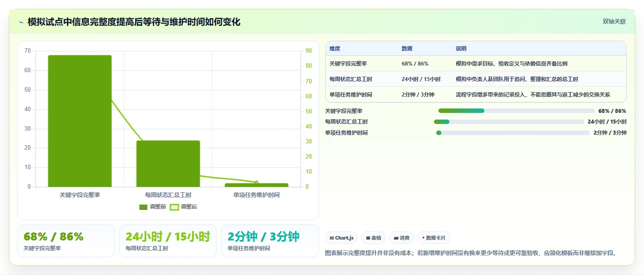Click the 单项任务维护时间 progress bar
The width and height of the screenshot is (644, 275).
point(513,133)
